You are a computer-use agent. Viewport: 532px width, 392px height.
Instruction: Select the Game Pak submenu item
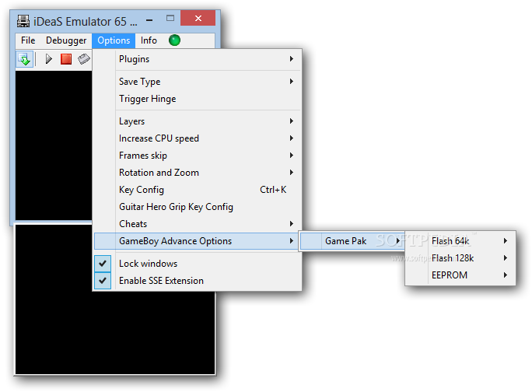[x=352, y=241]
